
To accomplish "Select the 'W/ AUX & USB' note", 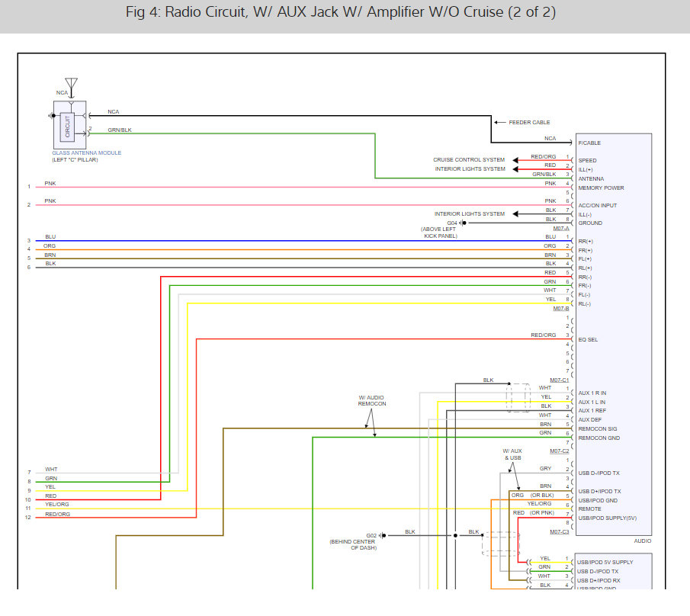I will (512, 454).
